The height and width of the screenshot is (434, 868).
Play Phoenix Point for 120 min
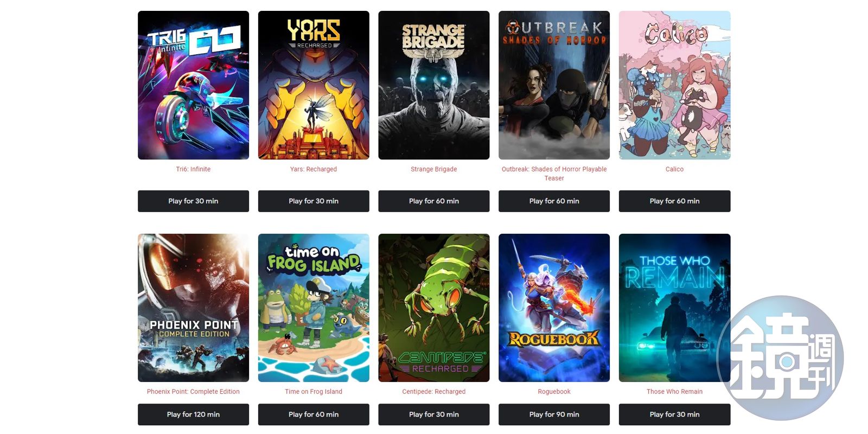(193, 414)
